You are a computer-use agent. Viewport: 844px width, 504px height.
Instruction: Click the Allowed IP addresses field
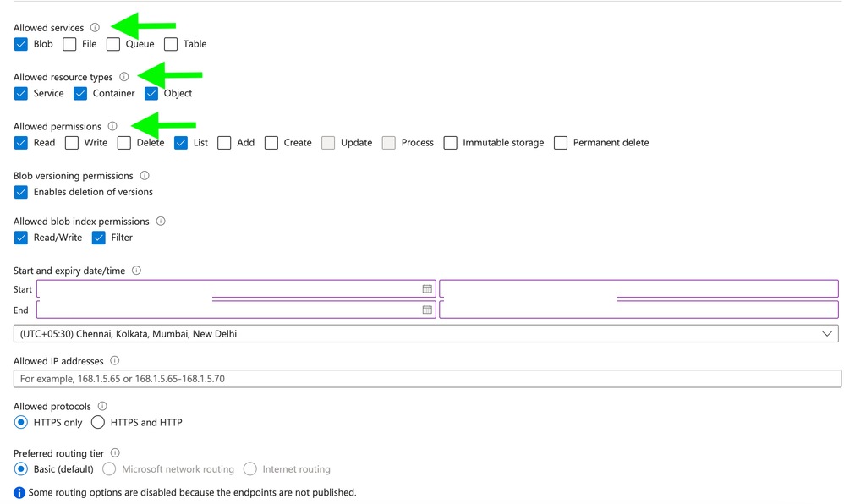point(427,379)
